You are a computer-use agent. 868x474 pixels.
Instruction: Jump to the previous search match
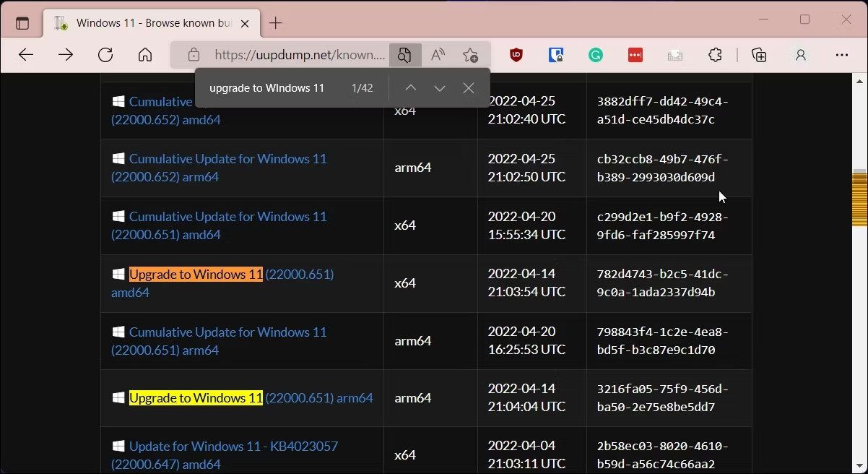click(410, 87)
